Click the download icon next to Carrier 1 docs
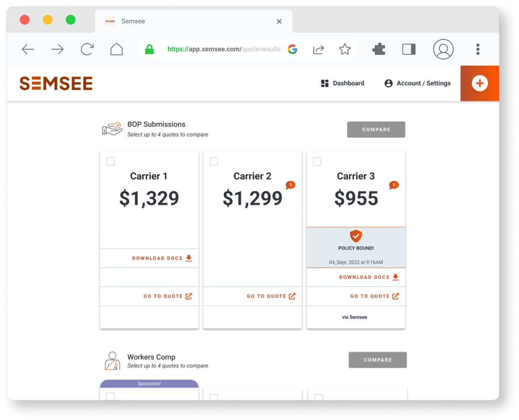519x420 pixels. (x=189, y=258)
